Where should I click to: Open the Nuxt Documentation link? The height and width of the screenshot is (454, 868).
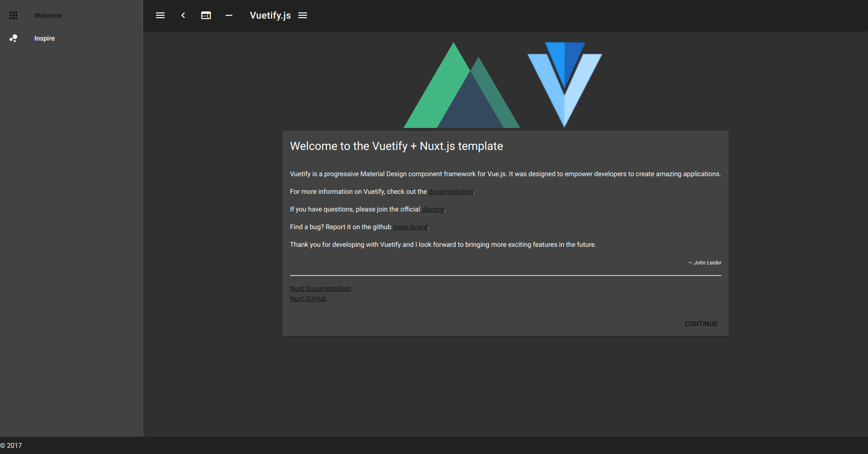(x=320, y=288)
